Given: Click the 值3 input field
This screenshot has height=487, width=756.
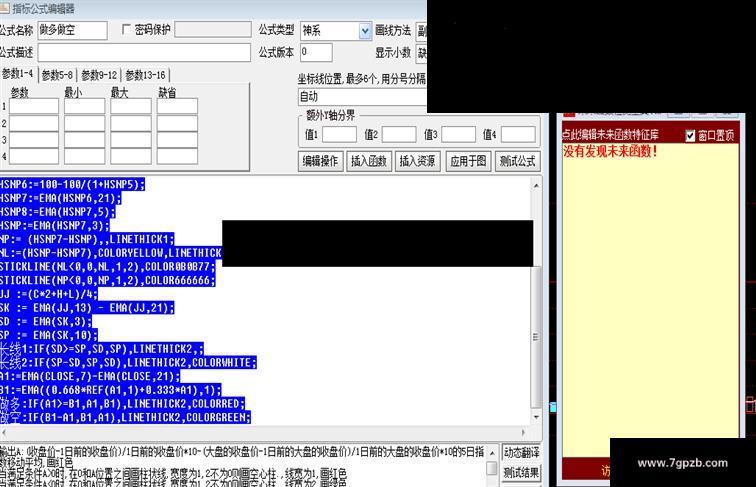Looking at the screenshot, I should (x=459, y=134).
